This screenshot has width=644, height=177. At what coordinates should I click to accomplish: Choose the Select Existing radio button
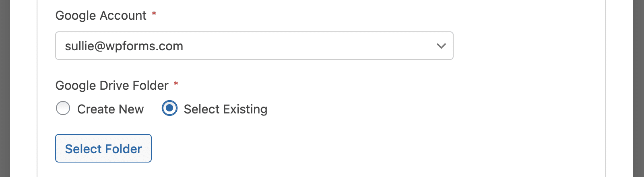tap(169, 108)
